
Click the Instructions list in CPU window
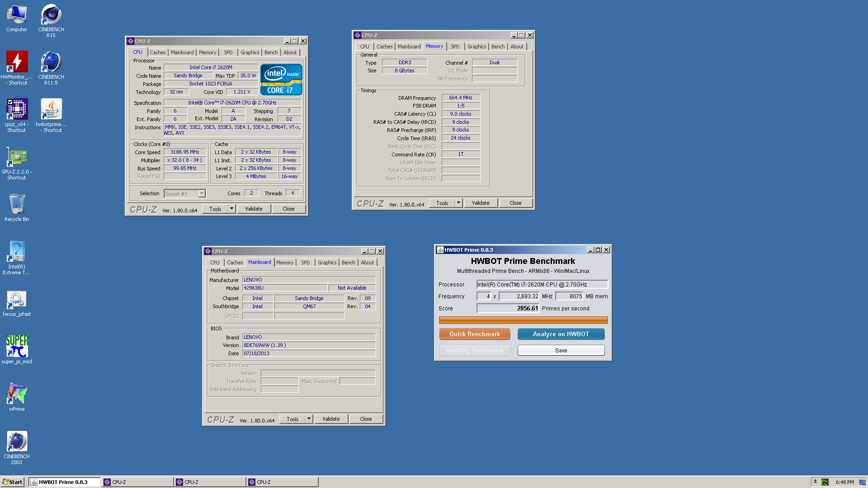[x=232, y=130]
